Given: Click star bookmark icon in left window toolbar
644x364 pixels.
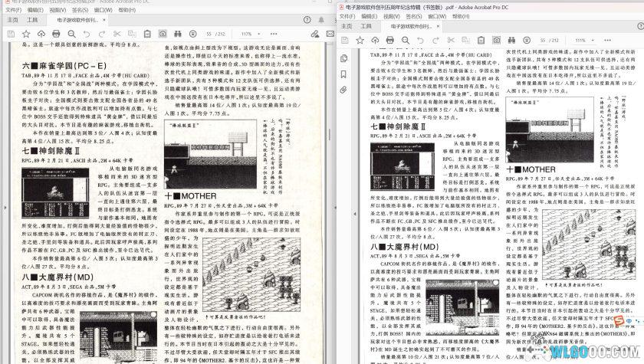Looking at the screenshot, I should 26,34.
